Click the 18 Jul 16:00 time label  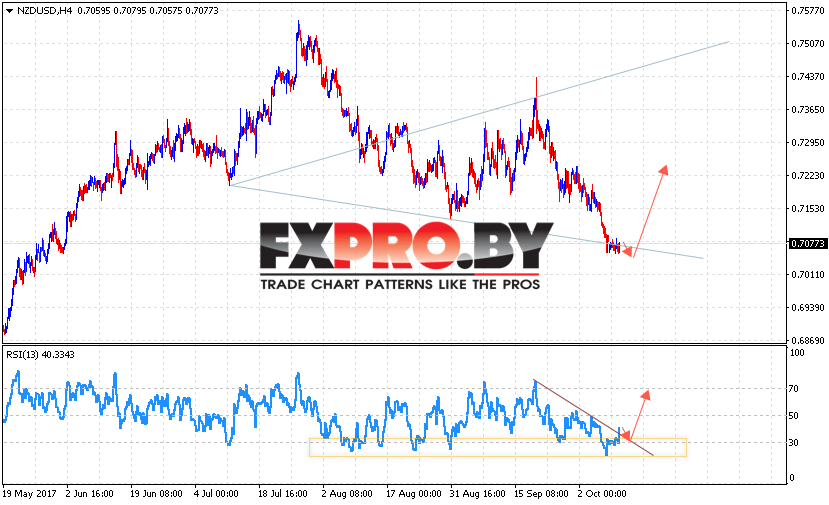click(x=283, y=494)
